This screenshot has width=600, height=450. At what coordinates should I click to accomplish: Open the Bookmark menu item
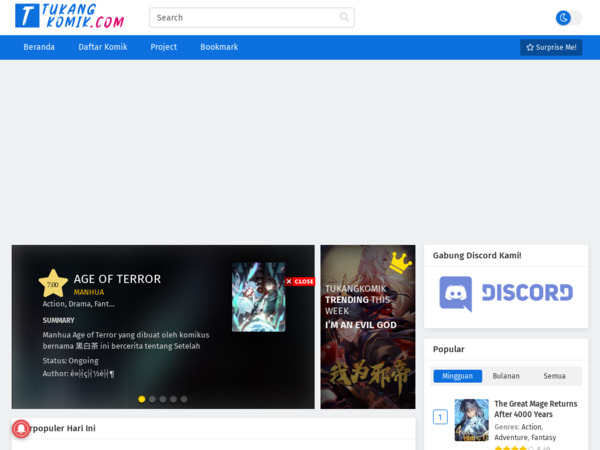click(219, 47)
